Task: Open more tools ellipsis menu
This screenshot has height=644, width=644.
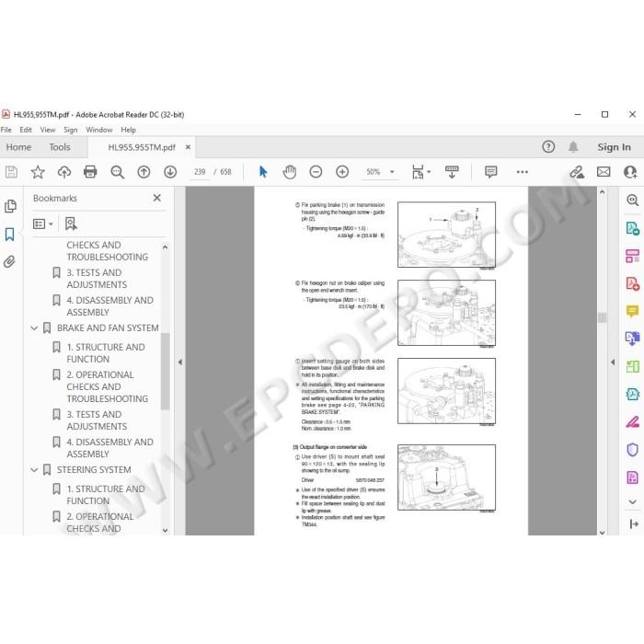Action: 523,172
